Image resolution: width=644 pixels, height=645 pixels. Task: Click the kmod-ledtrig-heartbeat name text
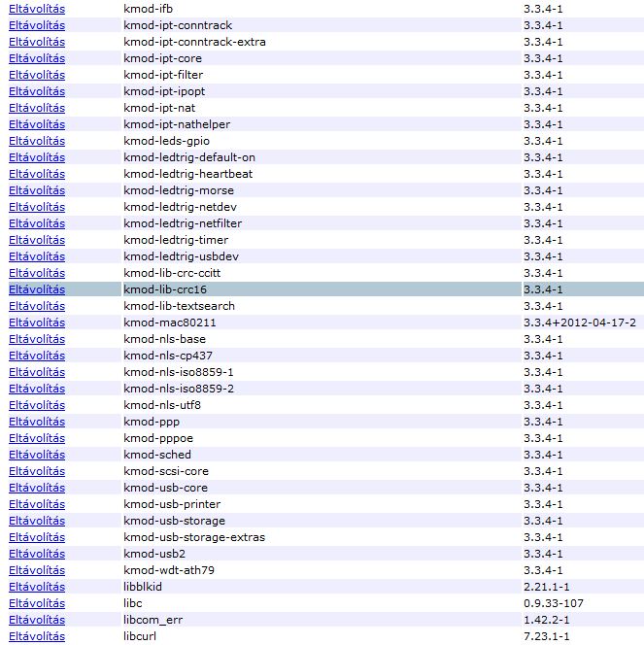[x=187, y=174]
